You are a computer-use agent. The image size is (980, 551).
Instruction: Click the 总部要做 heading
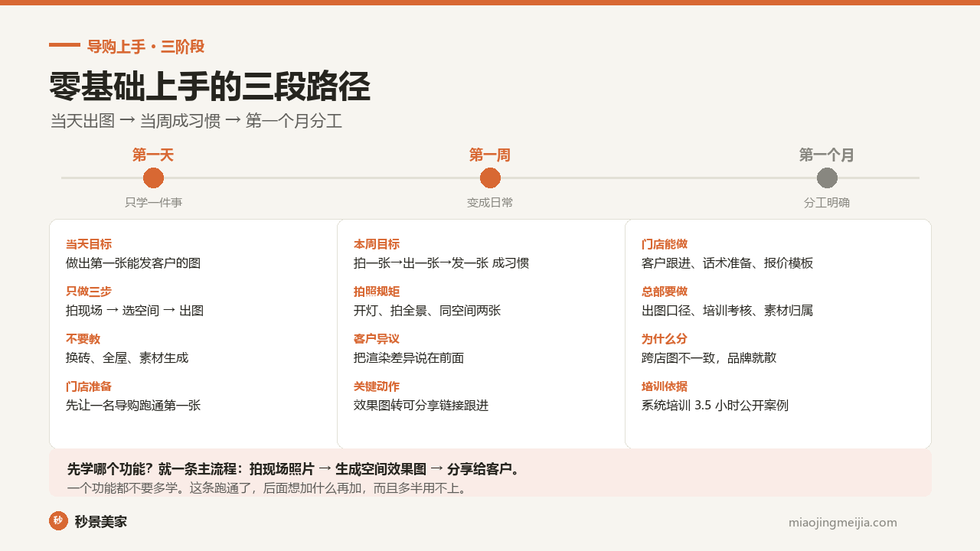point(665,292)
